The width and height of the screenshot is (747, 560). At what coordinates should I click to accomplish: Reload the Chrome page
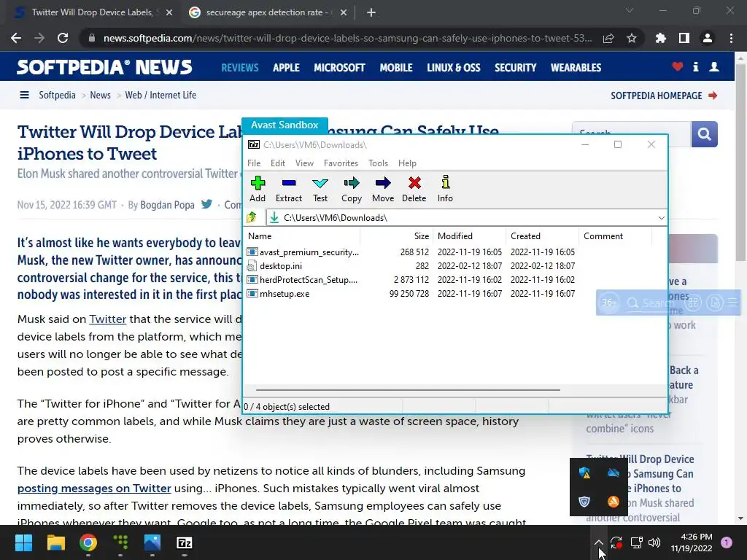(x=63, y=38)
